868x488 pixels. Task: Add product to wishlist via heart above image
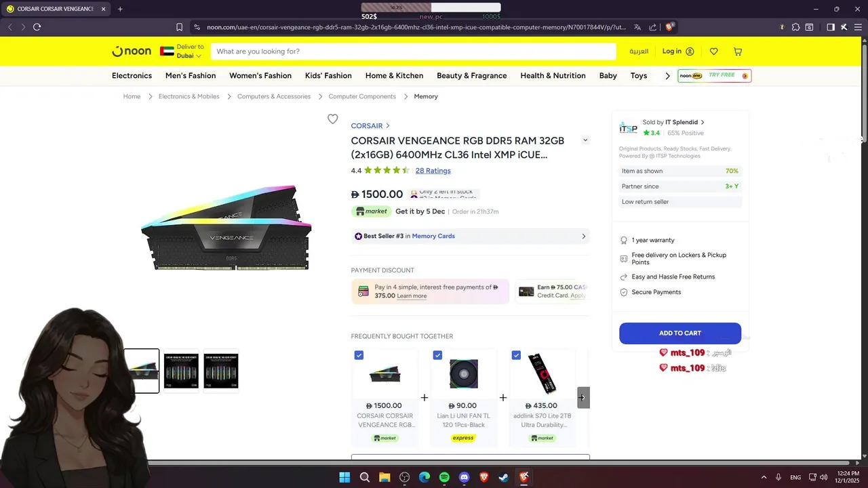click(332, 119)
